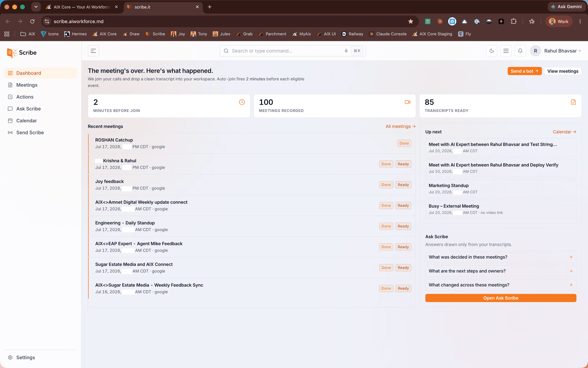Viewport: 588px width, 368px height.
Task: Open notifications bell icon
Action: pos(520,51)
